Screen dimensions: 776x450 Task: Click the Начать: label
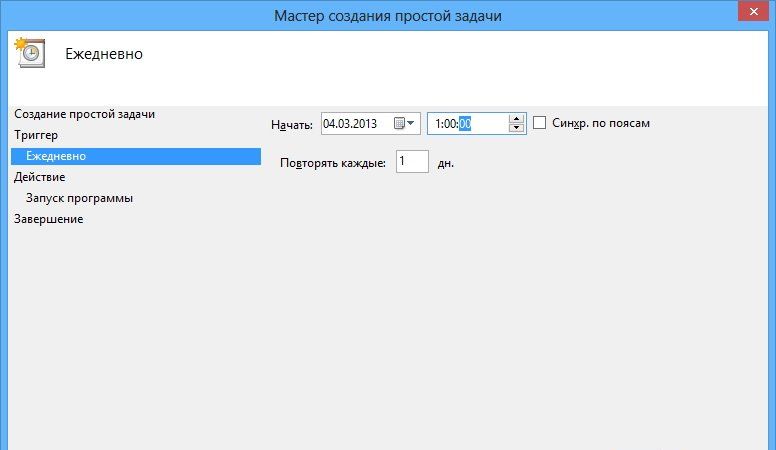pos(291,125)
